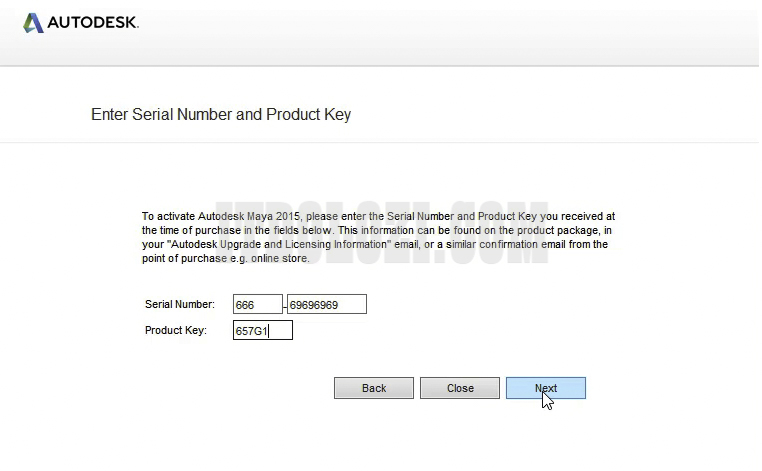This screenshot has height=471, width=762.
Task: Click the 'Product Key:' label
Action: pos(175,331)
